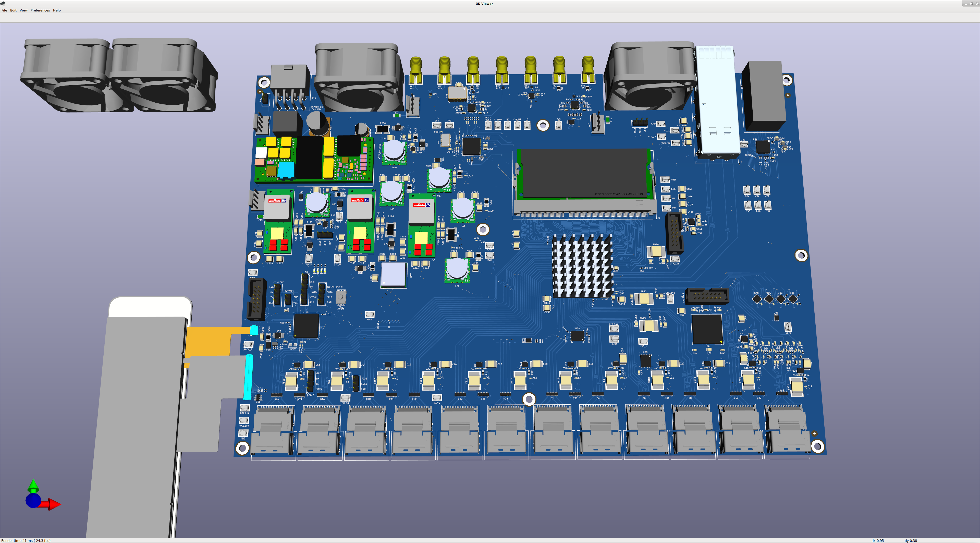Click the blue Z-axis sphere of the gizmo
This screenshot has width=980, height=543.
pyautogui.click(x=33, y=500)
